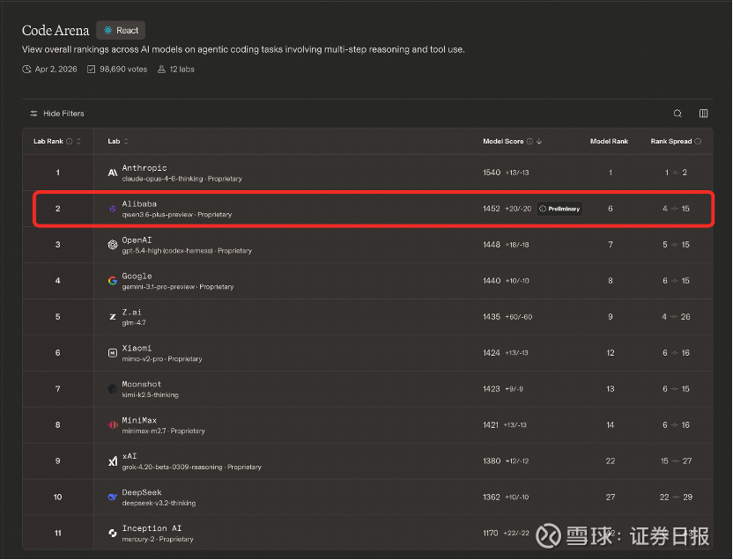Open the qwen3.6-plus-preview model link
Viewport: 733px width, 560px height.
click(x=158, y=215)
